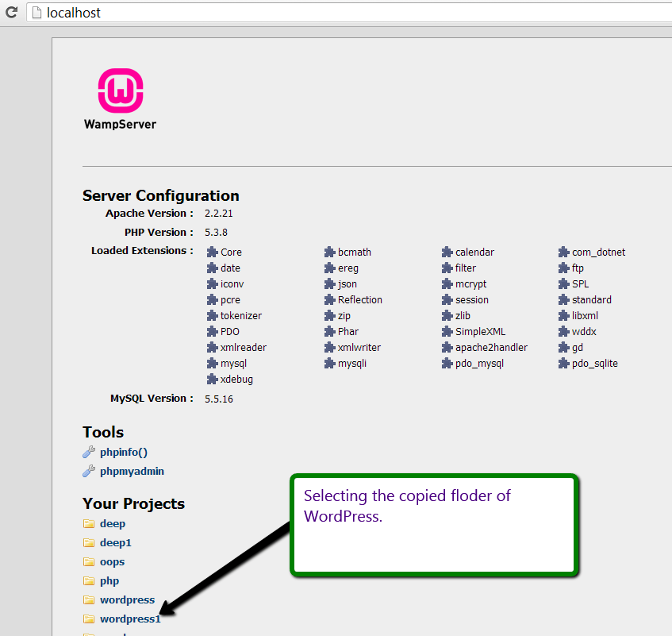
Task: Click the browser reload icon
Action: point(12,13)
